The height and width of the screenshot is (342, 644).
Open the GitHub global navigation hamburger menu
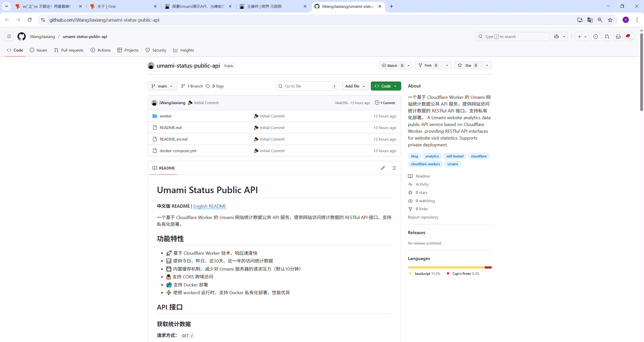[x=9, y=36]
